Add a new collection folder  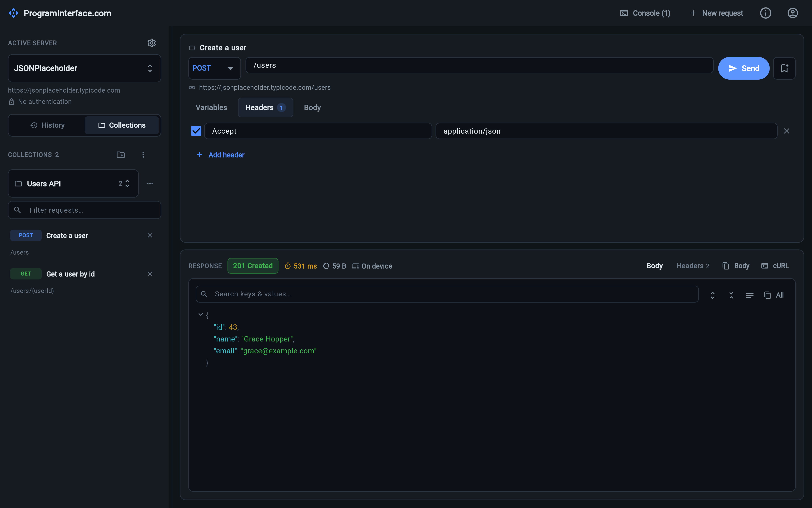[121, 154]
